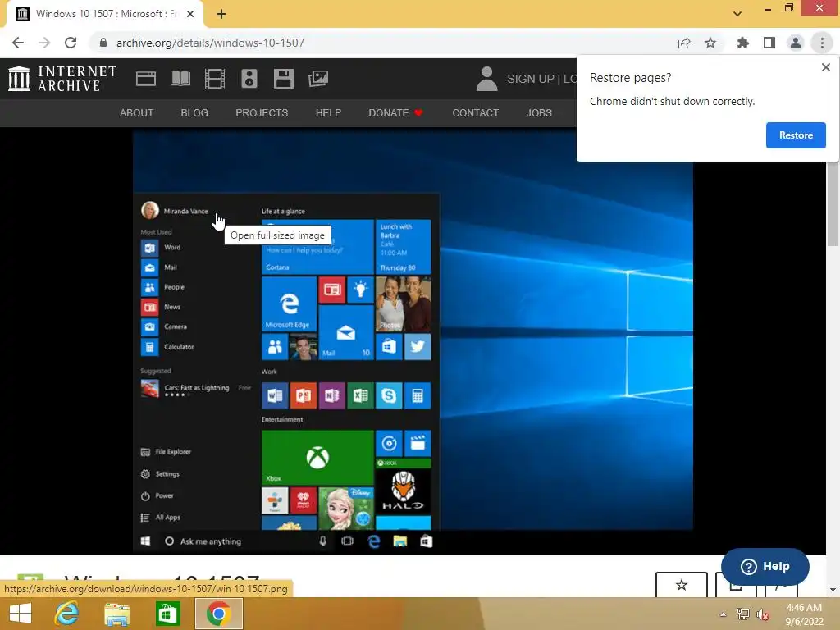The height and width of the screenshot is (630, 840).
Task: Go to the Internet Archive home logo
Action: click(62, 79)
